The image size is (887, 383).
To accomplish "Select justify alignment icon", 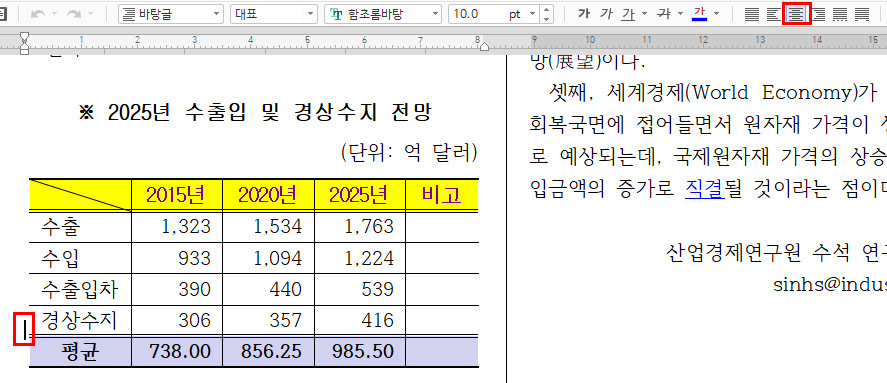I will point(752,14).
